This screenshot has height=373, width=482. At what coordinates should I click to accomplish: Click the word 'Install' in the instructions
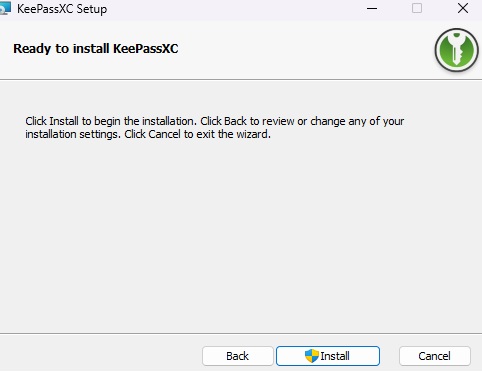point(64,121)
